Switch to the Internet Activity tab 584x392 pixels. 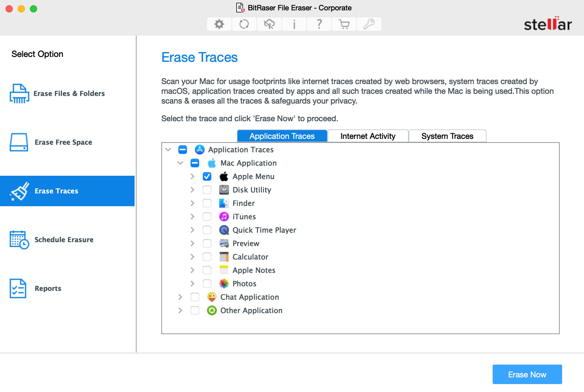(368, 136)
